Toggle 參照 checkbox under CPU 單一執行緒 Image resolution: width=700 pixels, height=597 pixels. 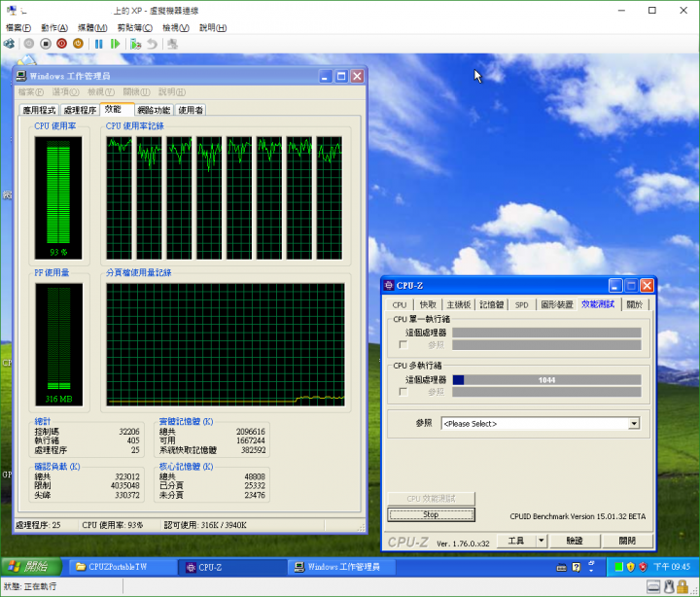403,345
